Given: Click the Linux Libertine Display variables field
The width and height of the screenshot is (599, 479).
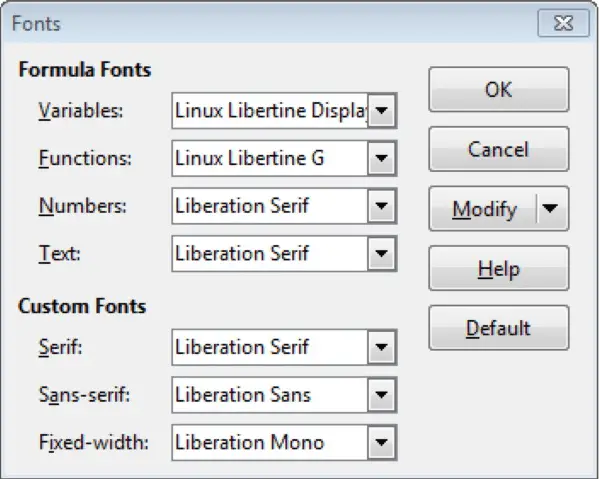Looking at the screenshot, I should point(270,111).
